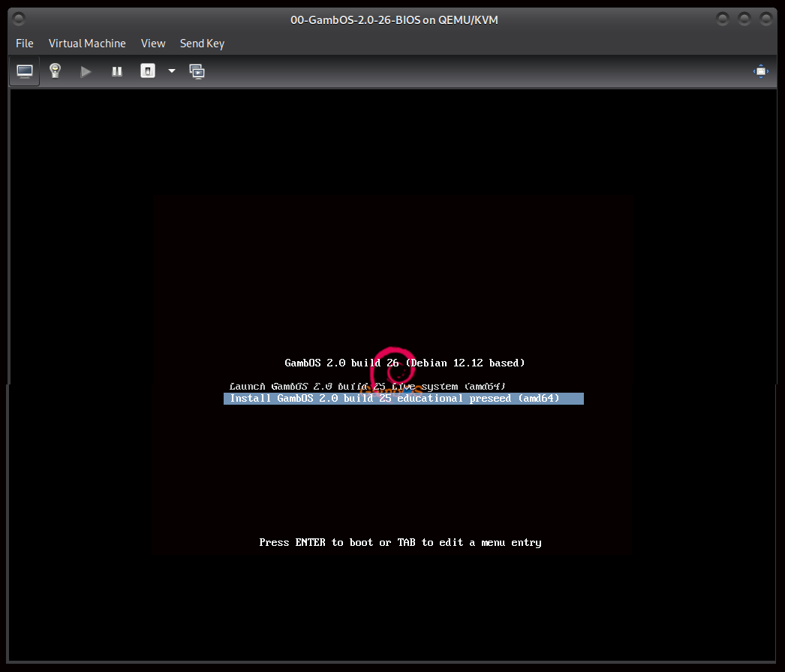
Task: Click the window menu button at top-left
Action: click(x=19, y=19)
